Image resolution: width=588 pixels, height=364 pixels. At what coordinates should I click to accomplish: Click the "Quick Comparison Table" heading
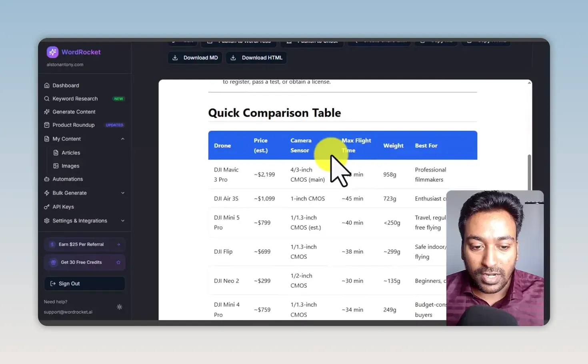point(274,113)
